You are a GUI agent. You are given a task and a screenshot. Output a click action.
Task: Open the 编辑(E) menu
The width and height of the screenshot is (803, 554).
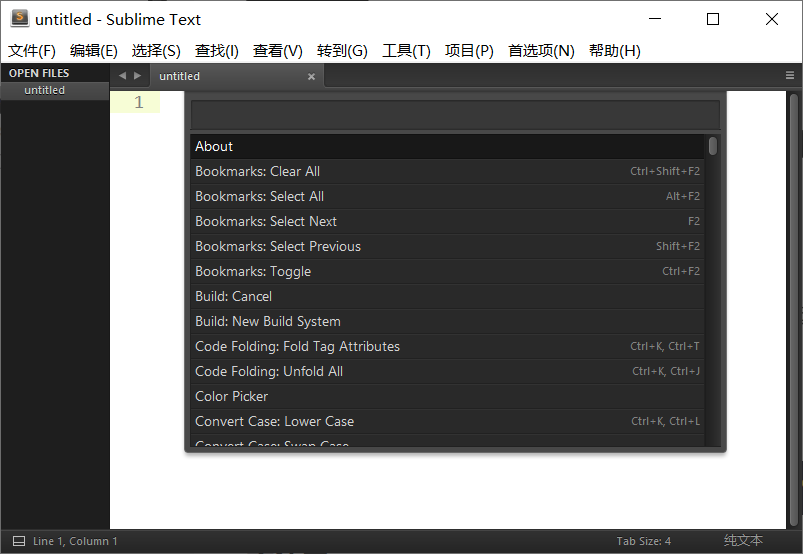tap(94, 51)
